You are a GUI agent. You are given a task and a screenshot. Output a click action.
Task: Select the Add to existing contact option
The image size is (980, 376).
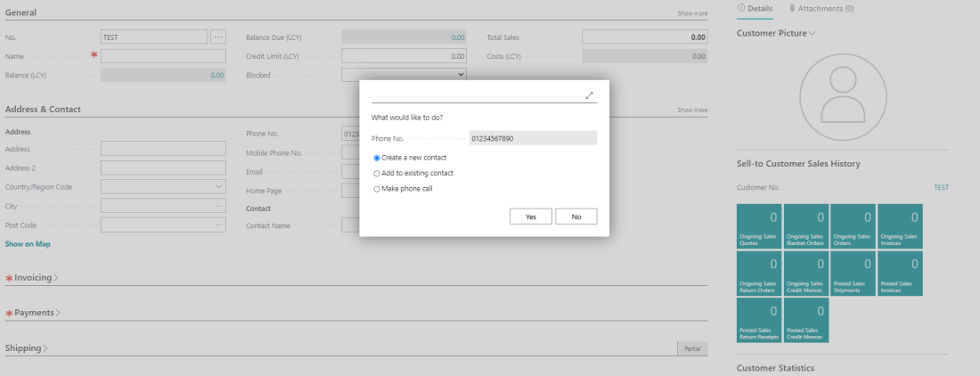click(377, 173)
